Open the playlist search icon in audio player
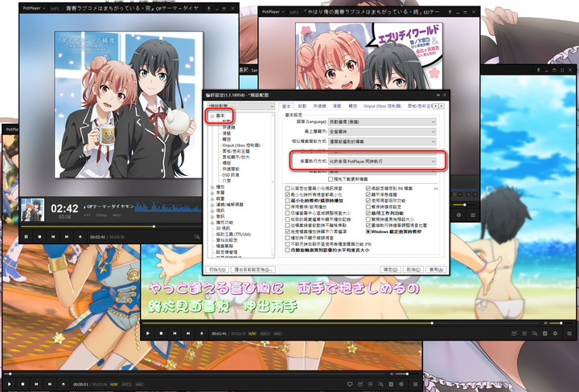This screenshot has height=392, width=579. [x=197, y=237]
